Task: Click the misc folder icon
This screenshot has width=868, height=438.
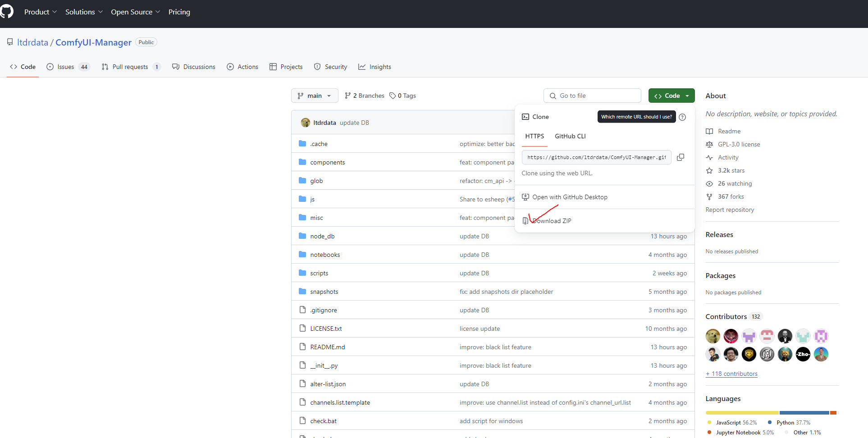Action: [x=302, y=218]
